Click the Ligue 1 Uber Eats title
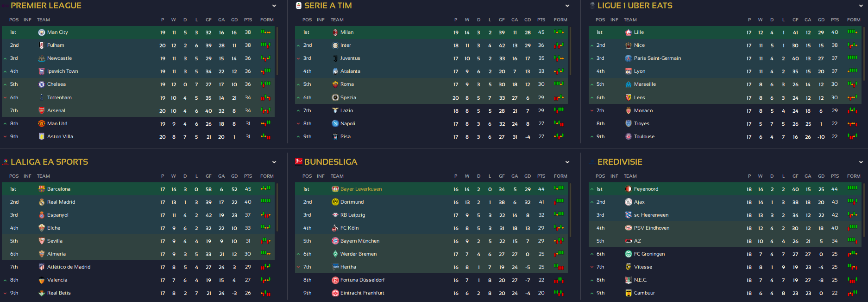Viewport: 868px width, 302px height. [635, 6]
